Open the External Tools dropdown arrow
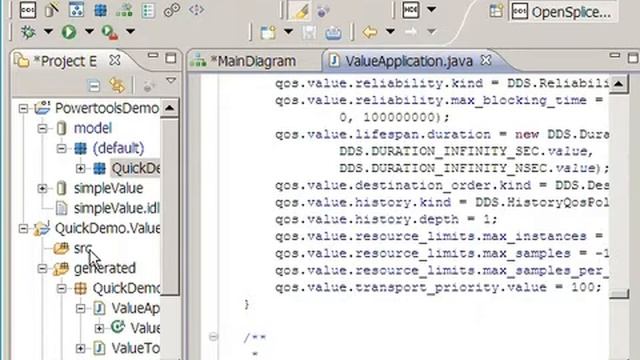 130,31
